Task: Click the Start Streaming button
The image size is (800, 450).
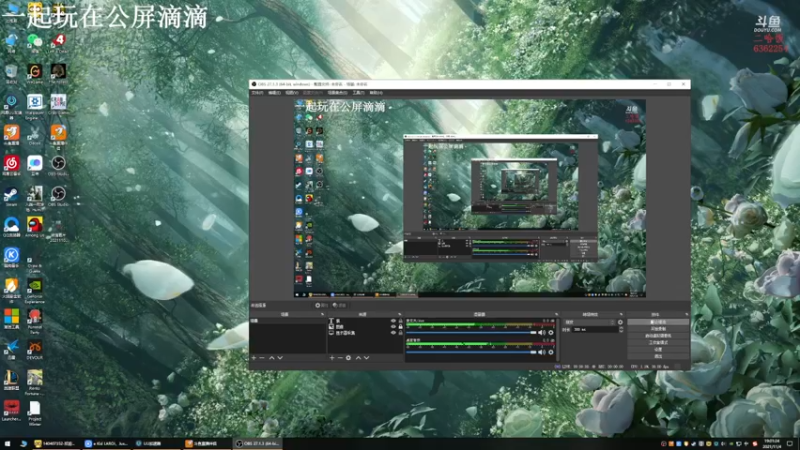Action: [x=658, y=322]
